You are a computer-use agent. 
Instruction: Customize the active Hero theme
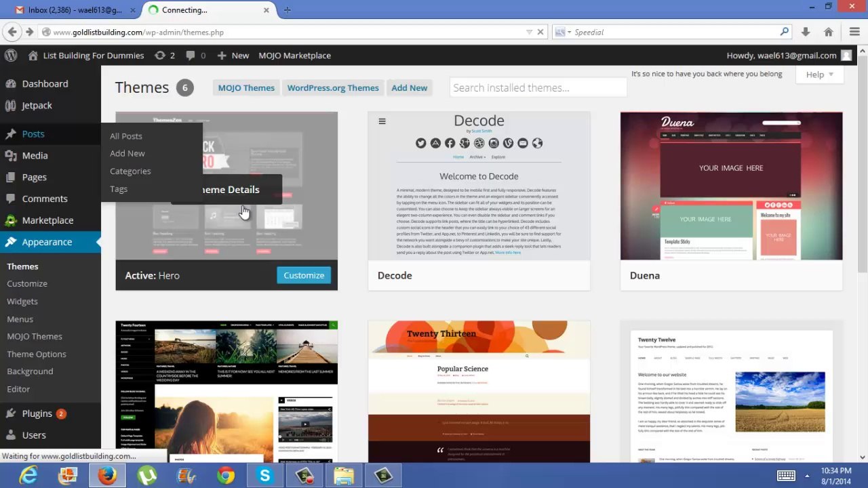(x=304, y=275)
